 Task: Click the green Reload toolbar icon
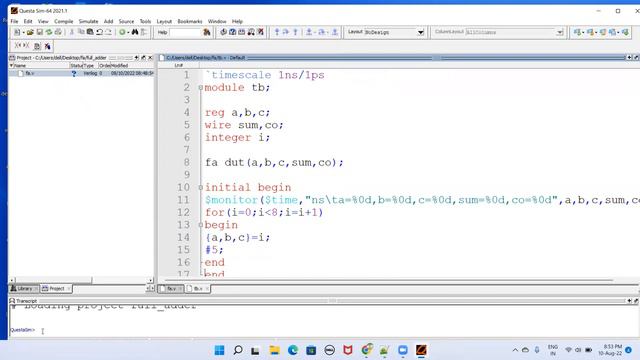click(49, 32)
